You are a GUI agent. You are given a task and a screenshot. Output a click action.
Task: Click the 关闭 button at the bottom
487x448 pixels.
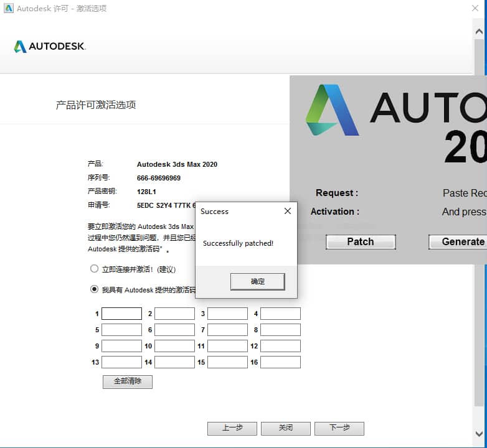click(x=285, y=428)
